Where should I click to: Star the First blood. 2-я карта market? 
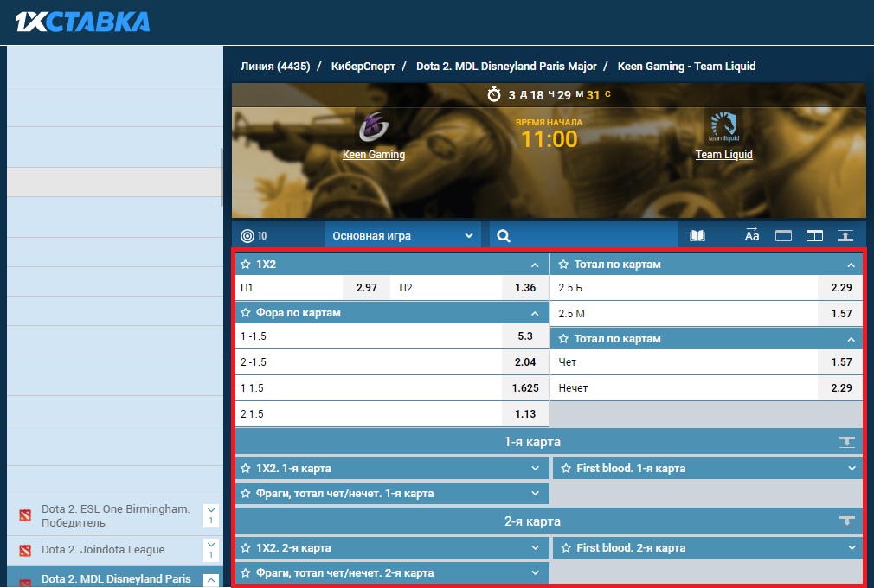pyautogui.click(x=566, y=548)
